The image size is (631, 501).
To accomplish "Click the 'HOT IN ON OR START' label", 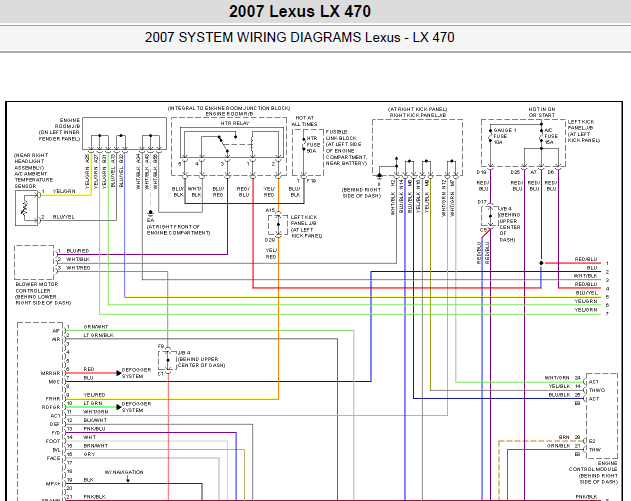I will (x=542, y=112).
